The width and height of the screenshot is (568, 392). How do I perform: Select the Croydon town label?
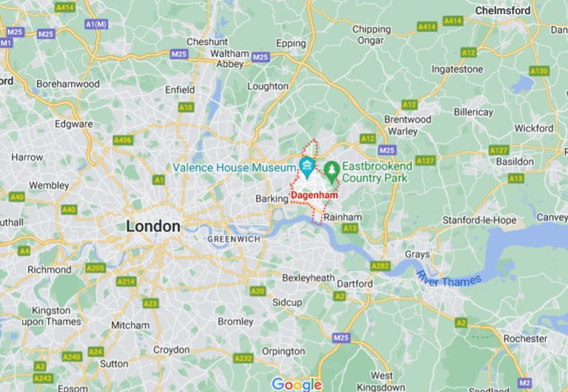(172, 350)
